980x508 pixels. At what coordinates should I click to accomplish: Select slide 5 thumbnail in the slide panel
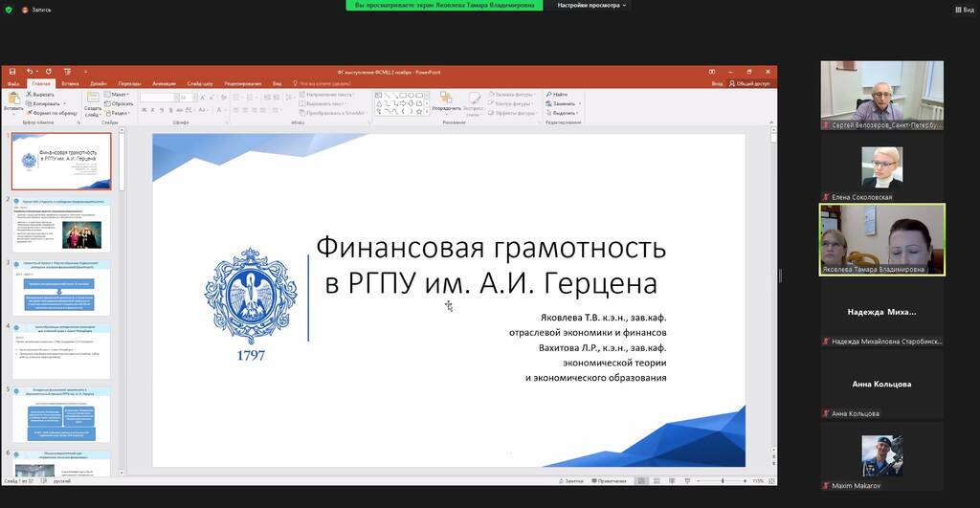(x=61, y=415)
